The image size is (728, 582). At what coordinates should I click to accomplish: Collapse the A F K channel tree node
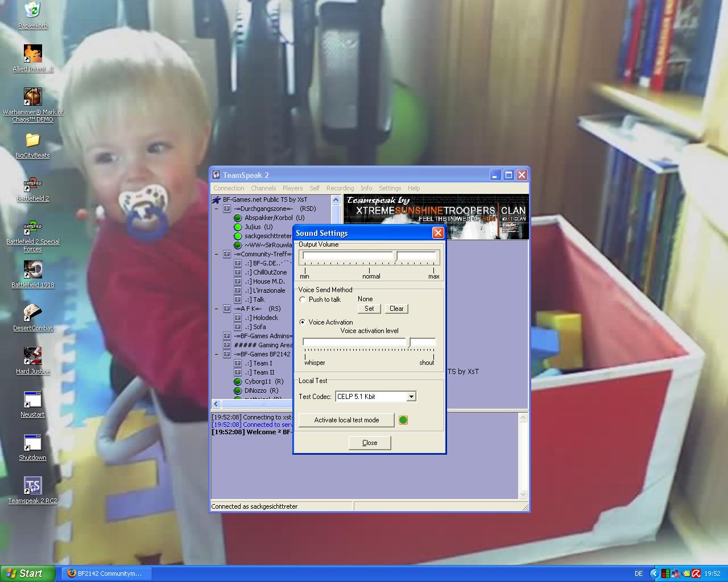(216, 309)
